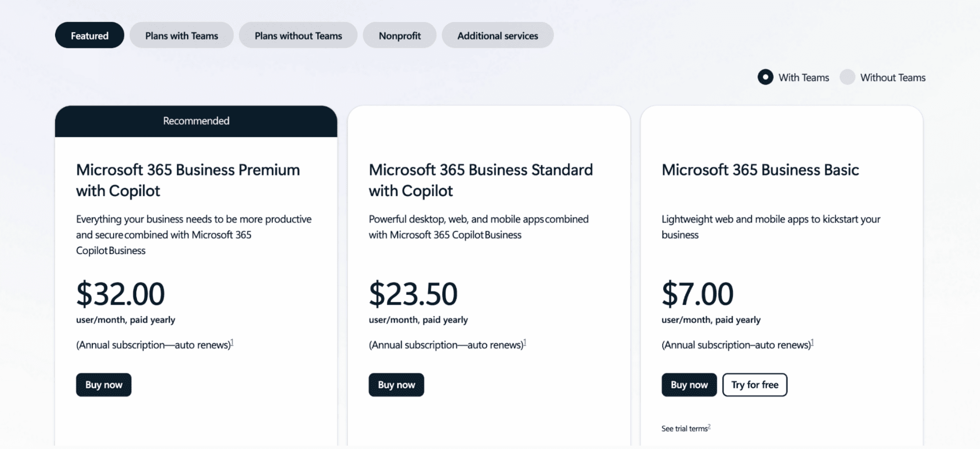This screenshot has height=449, width=980.
Task: Click 'user/month, paid yearly' under $32.00
Action: tap(125, 320)
